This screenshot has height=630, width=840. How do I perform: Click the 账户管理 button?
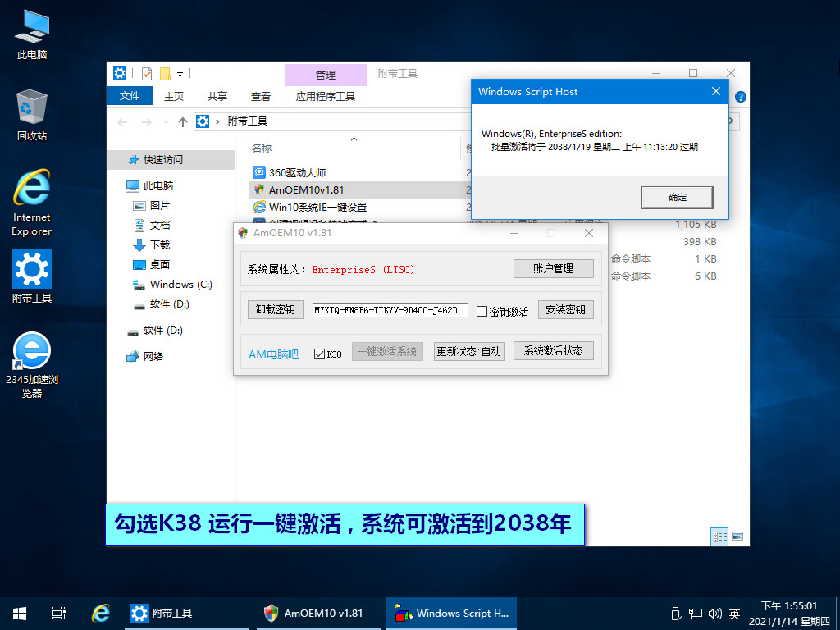(554, 268)
